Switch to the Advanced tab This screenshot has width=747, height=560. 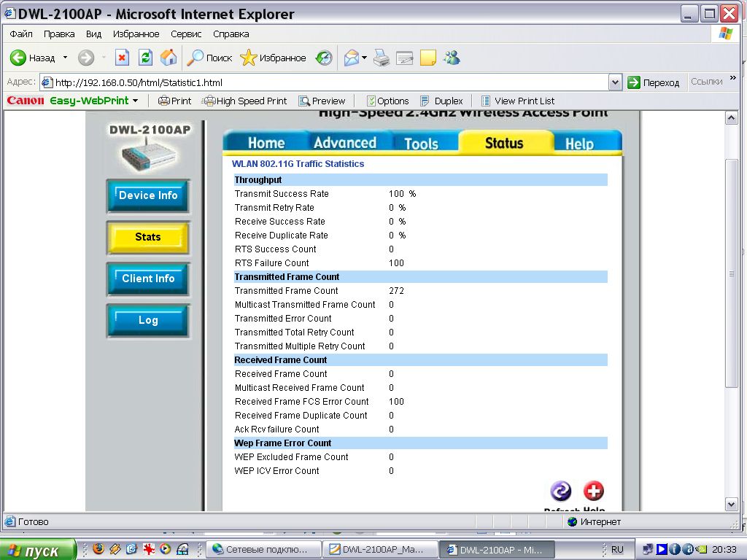(x=344, y=143)
